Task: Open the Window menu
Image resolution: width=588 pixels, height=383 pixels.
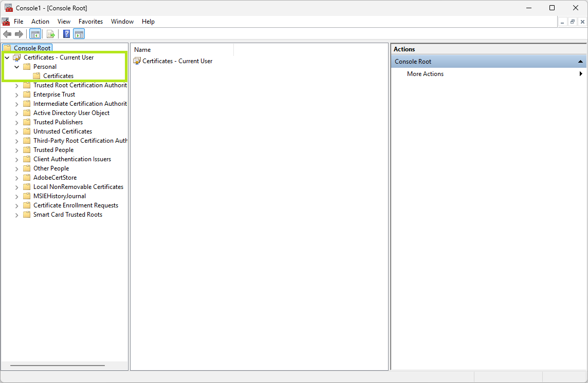Action: tap(122, 22)
